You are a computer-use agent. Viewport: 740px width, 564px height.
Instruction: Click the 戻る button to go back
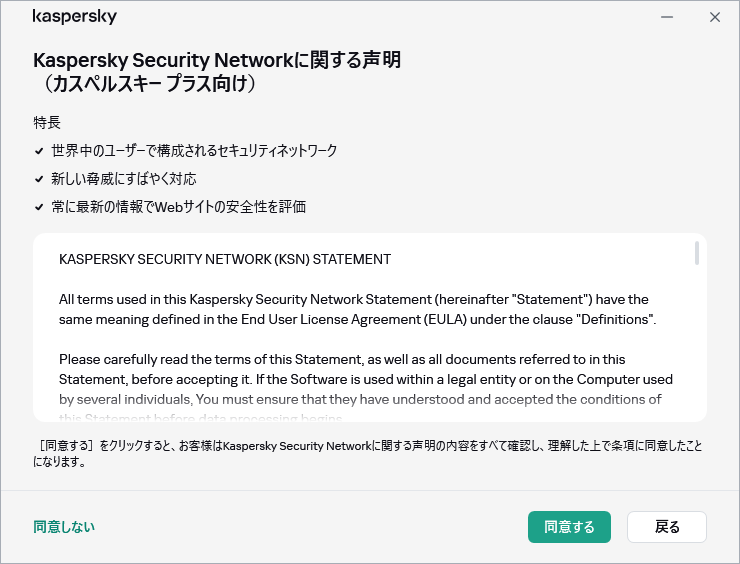(667, 527)
